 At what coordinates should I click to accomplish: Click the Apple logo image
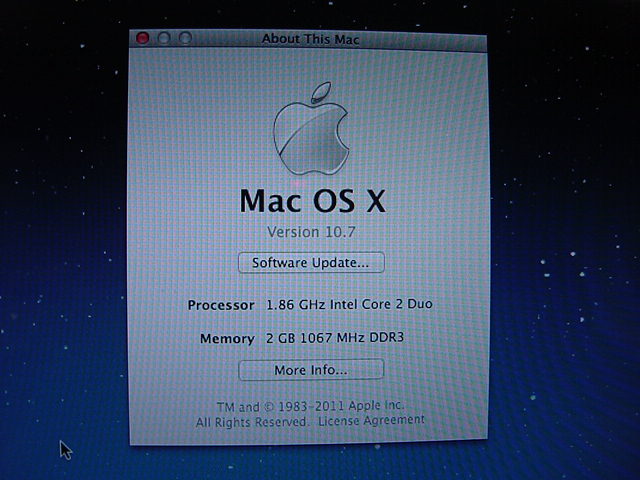tap(311, 129)
